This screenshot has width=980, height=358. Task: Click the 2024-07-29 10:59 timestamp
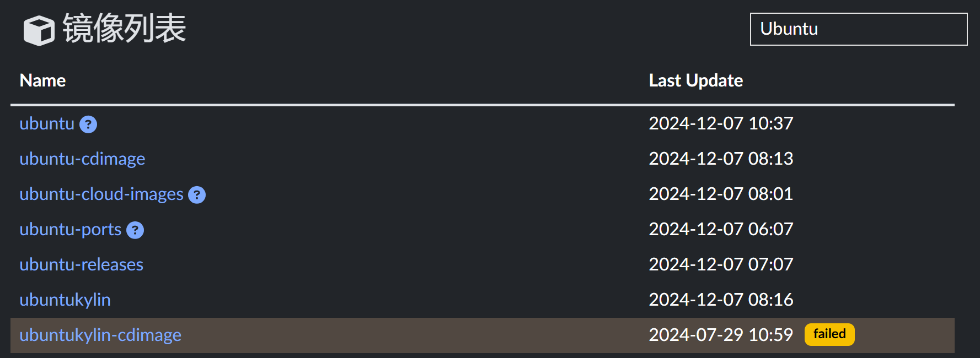721,335
